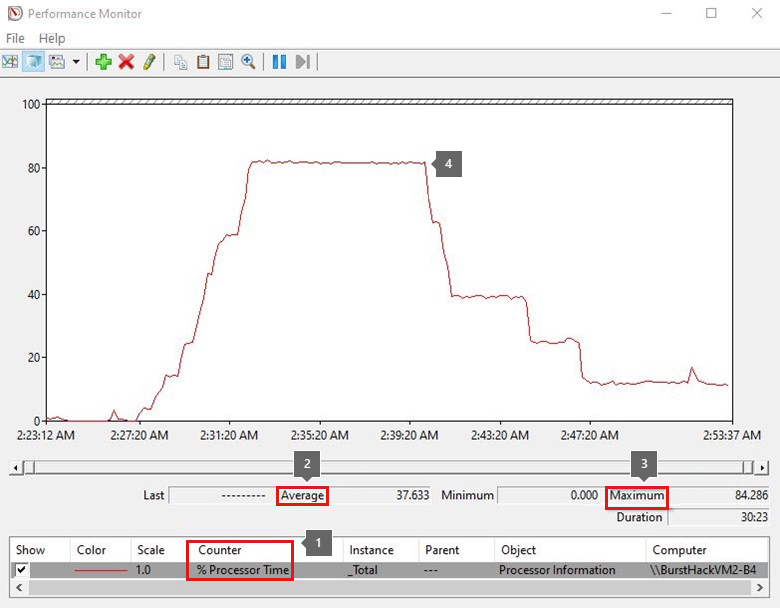
Task: Click Change Graph Type icon
Action: (x=57, y=62)
